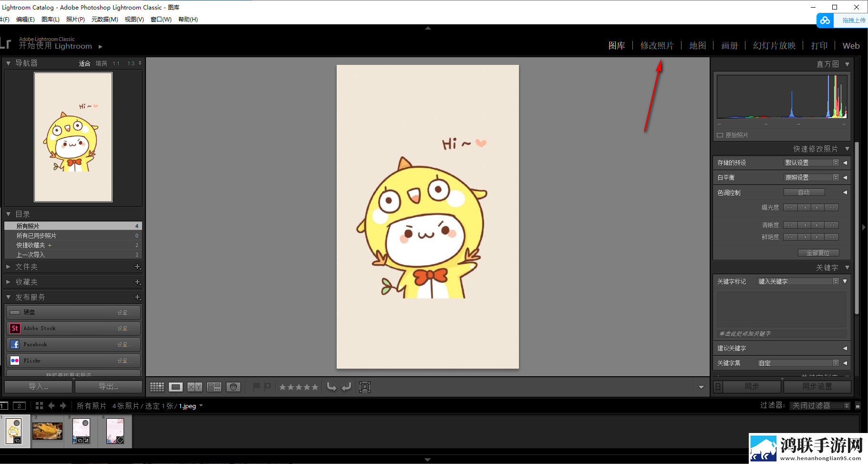Expand the 收藏夹 panel
The height and width of the screenshot is (464, 868).
tap(8, 282)
